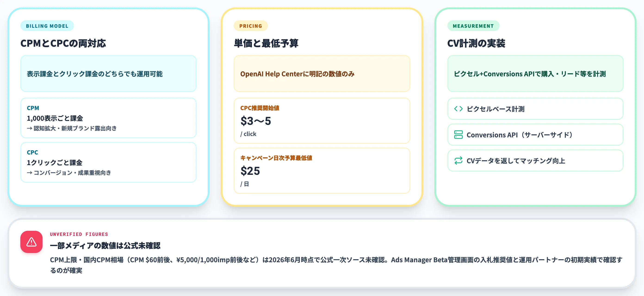The height and width of the screenshot is (296, 644).
Task: Click the text 1クリックごと課金
Action: pos(55,163)
